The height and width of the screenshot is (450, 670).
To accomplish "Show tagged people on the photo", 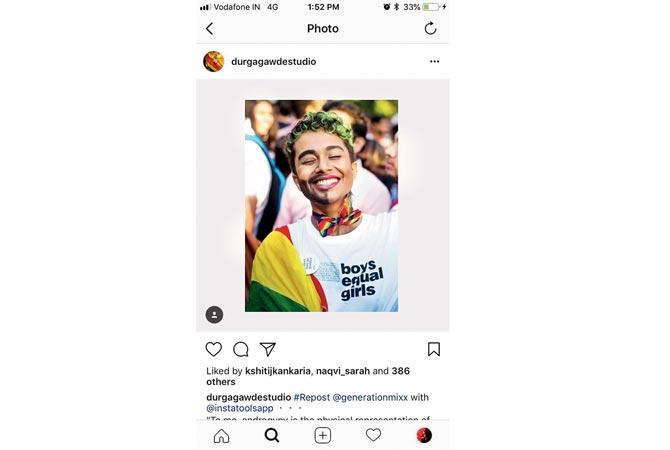I will pyautogui.click(x=215, y=315).
